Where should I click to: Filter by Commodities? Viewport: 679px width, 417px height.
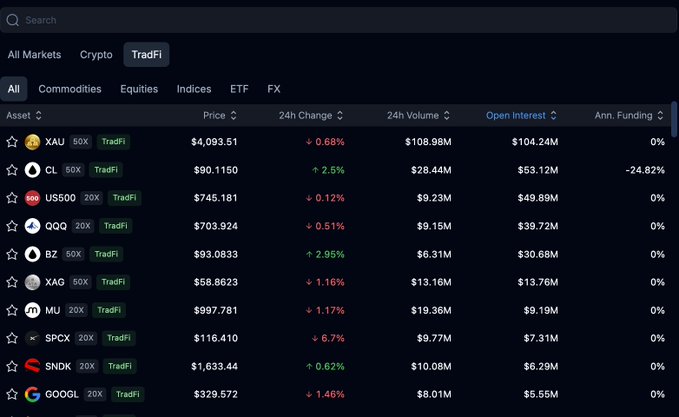[x=70, y=89]
